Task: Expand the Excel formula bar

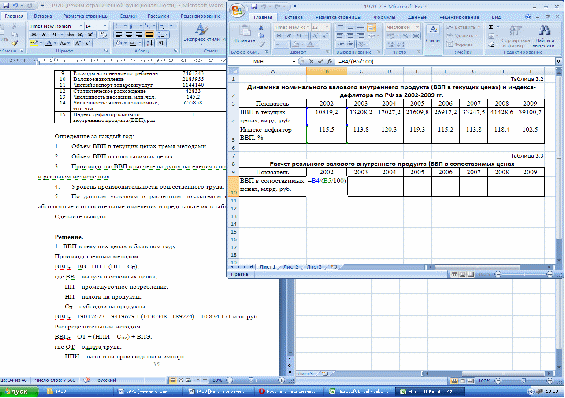Action: (x=559, y=62)
